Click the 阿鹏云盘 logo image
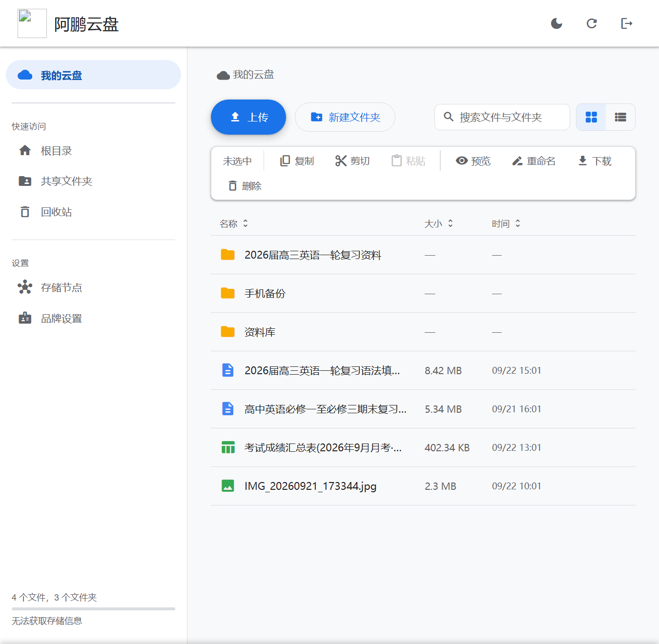 click(x=32, y=23)
